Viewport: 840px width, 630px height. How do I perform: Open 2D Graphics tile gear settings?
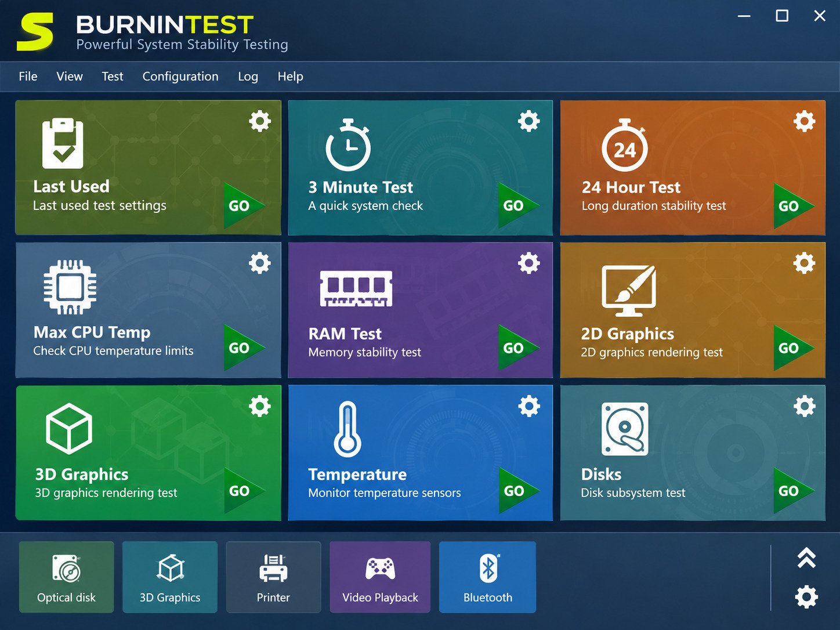point(804,263)
